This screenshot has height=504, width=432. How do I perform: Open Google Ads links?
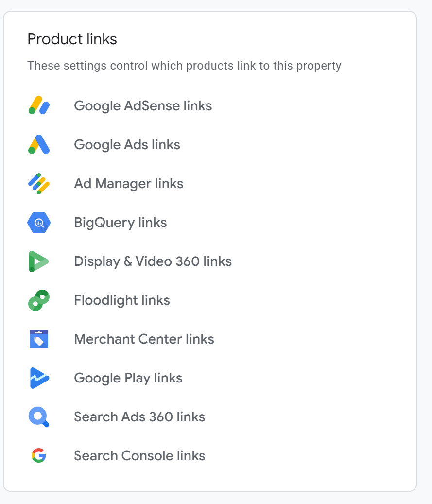click(127, 145)
